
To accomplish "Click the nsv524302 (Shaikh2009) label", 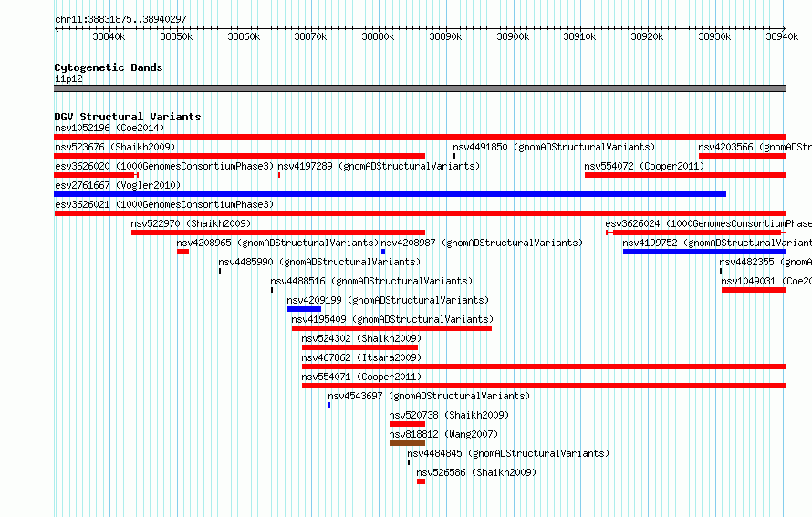I will click(361, 338).
